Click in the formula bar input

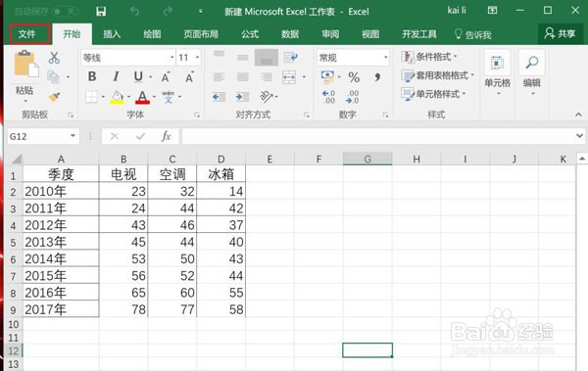378,136
